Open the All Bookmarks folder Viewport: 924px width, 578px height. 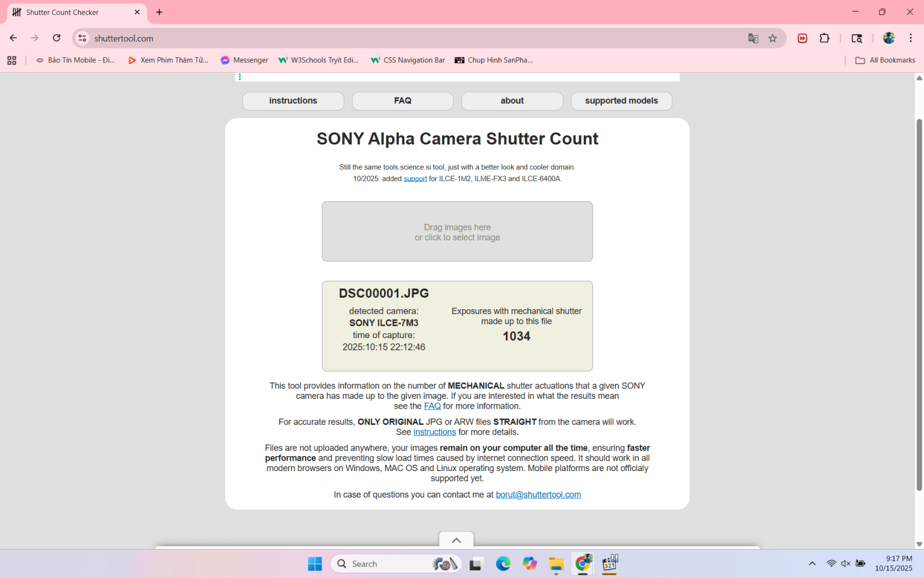click(x=885, y=60)
